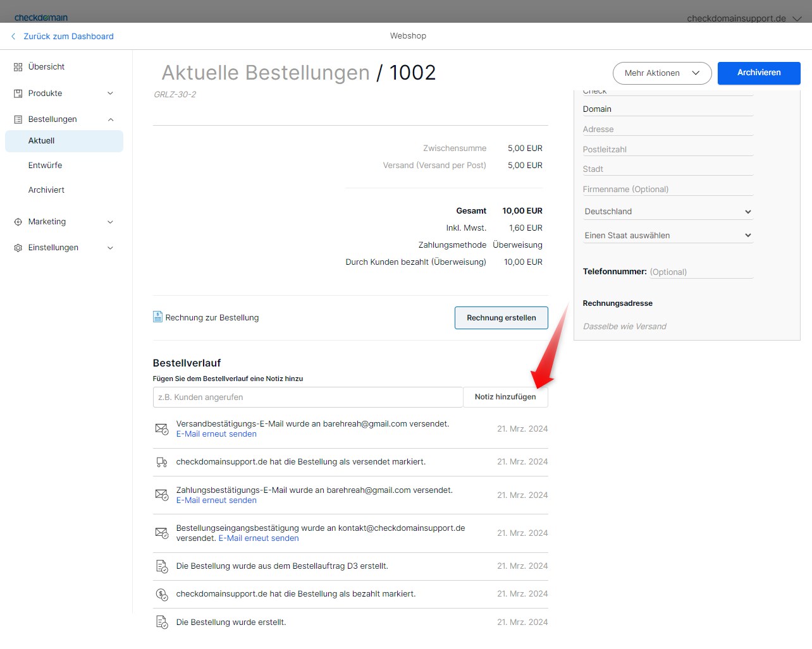This screenshot has height=649, width=812.
Task: Click the back arrow next to Zurück zum Dashboard
Action: click(x=13, y=37)
